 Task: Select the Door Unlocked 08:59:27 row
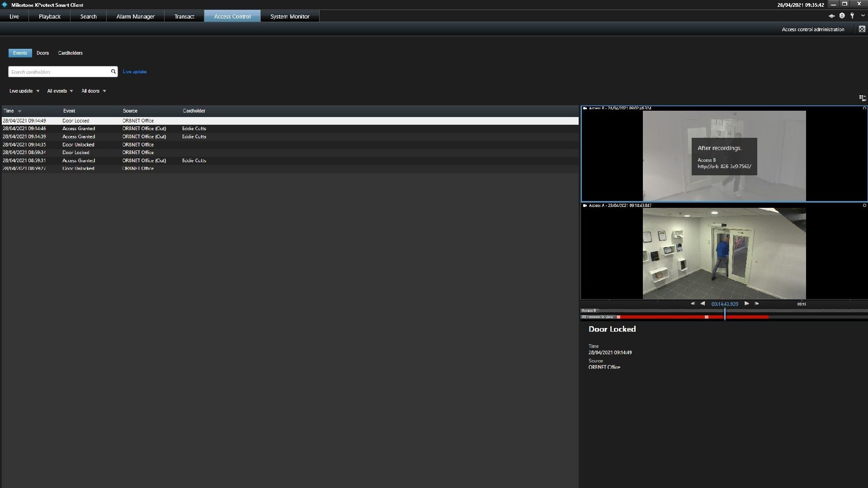coord(290,169)
